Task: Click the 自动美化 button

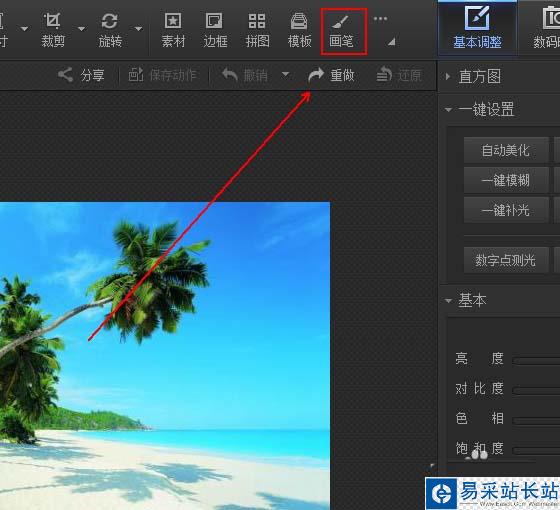Action: point(505,150)
